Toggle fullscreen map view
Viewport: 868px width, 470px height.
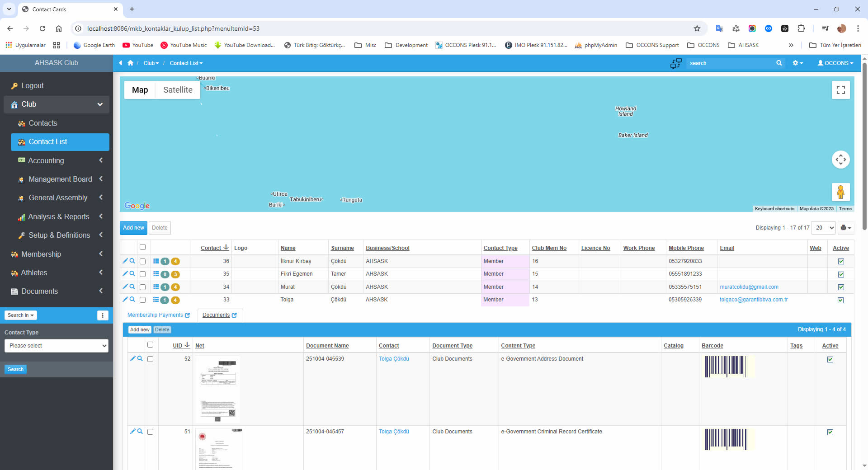coord(840,90)
